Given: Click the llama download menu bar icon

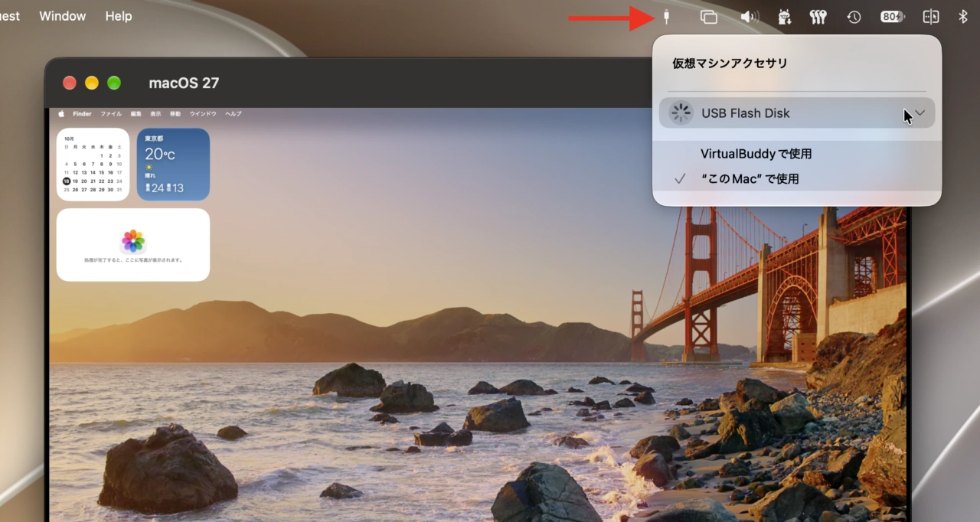Looking at the screenshot, I should (x=784, y=17).
